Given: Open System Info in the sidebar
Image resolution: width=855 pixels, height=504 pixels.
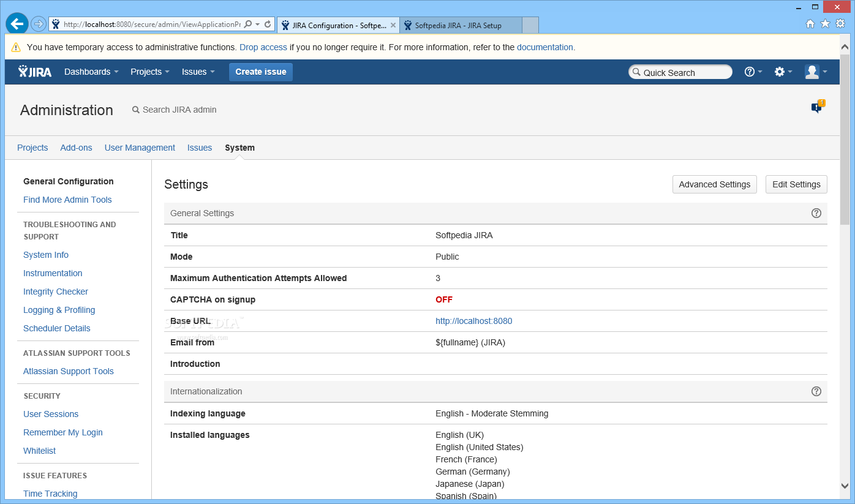Looking at the screenshot, I should (x=46, y=255).
